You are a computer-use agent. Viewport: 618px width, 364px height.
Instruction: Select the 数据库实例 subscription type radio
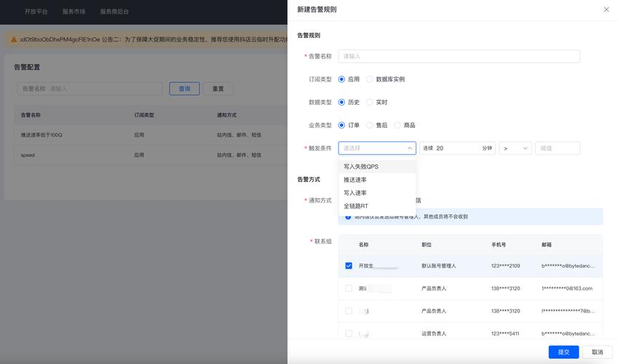click(x=370, y=79)
